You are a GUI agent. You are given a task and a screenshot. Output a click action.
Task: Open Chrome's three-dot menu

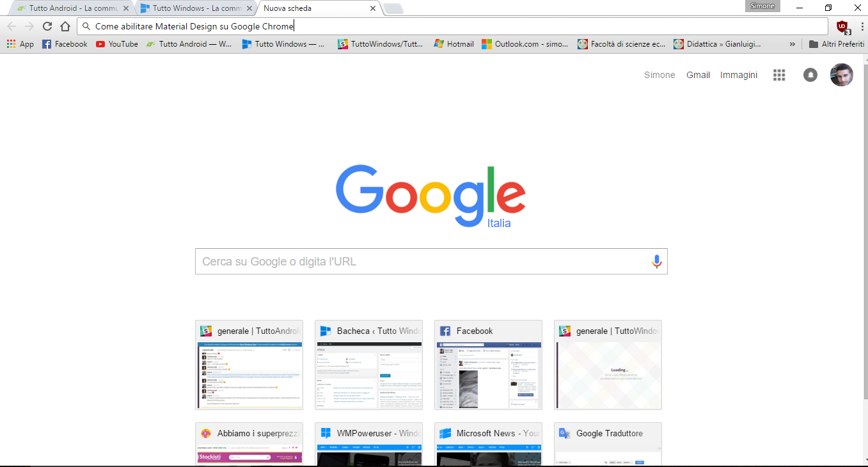point(862,26)
